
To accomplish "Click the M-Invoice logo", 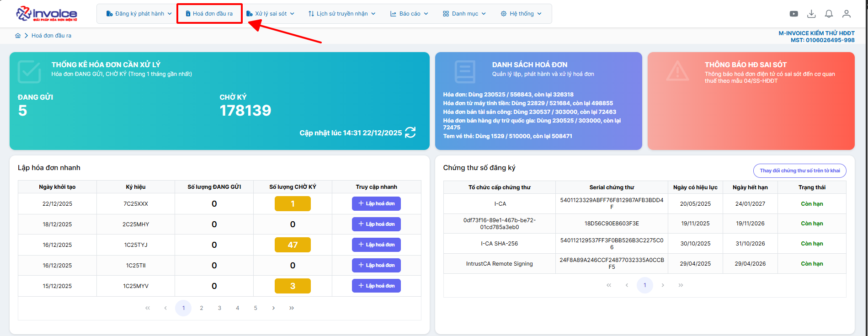I will 47,14.
